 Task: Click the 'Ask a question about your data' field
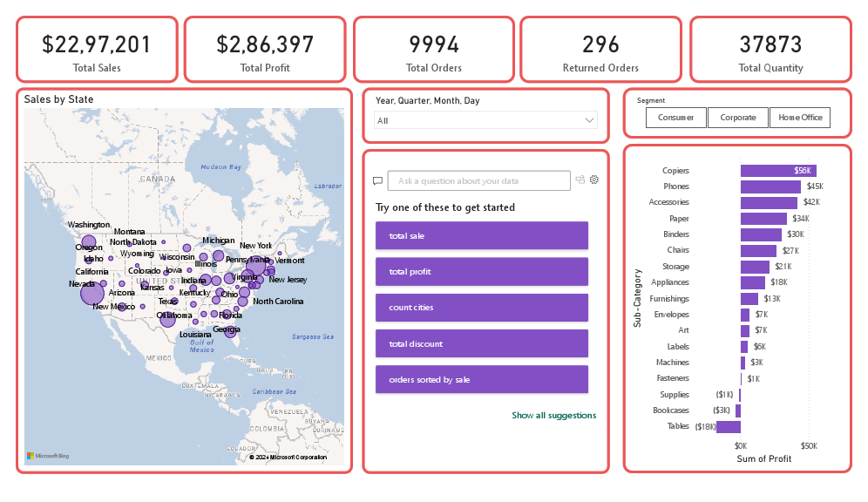(478, 180)
